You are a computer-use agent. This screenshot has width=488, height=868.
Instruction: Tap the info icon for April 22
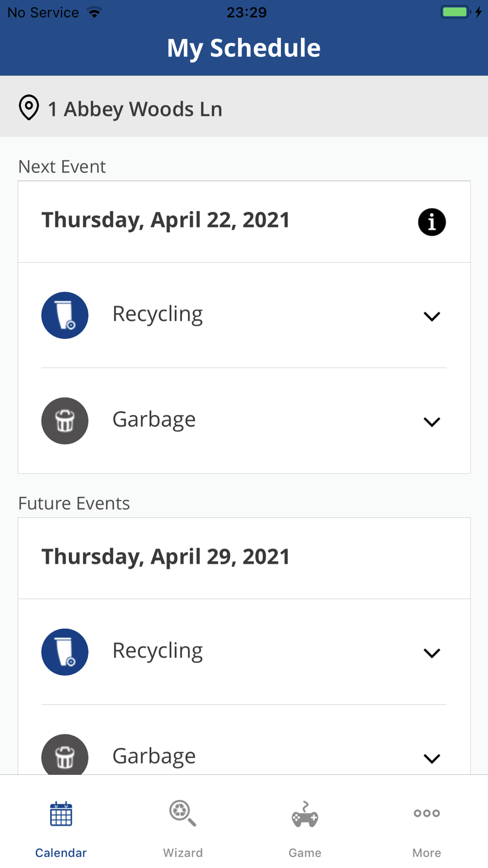[x=431, y=222]
